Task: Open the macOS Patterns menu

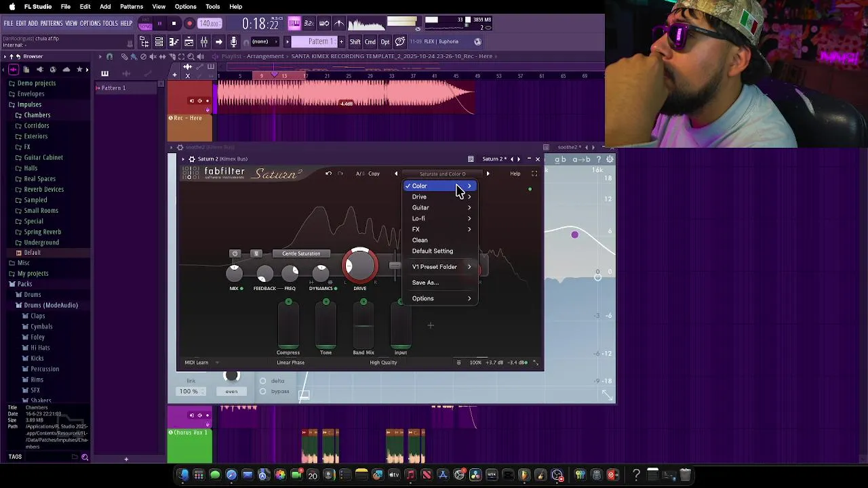Action: tap(132, 7)
